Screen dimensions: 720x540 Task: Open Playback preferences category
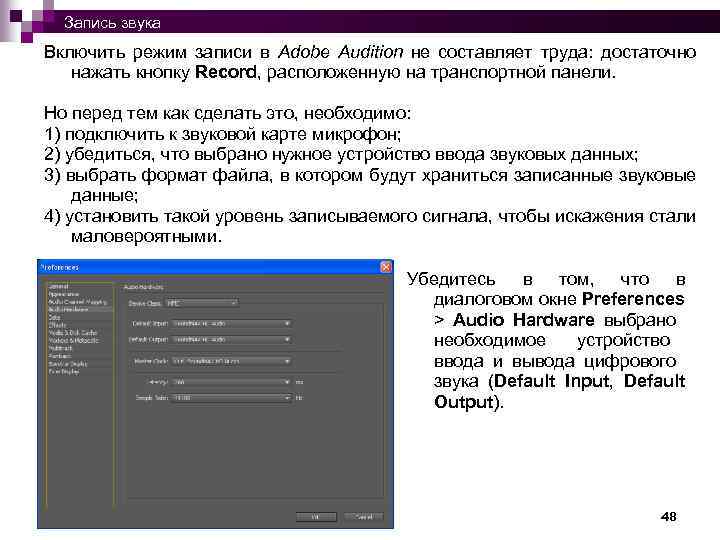click(60, 356)
